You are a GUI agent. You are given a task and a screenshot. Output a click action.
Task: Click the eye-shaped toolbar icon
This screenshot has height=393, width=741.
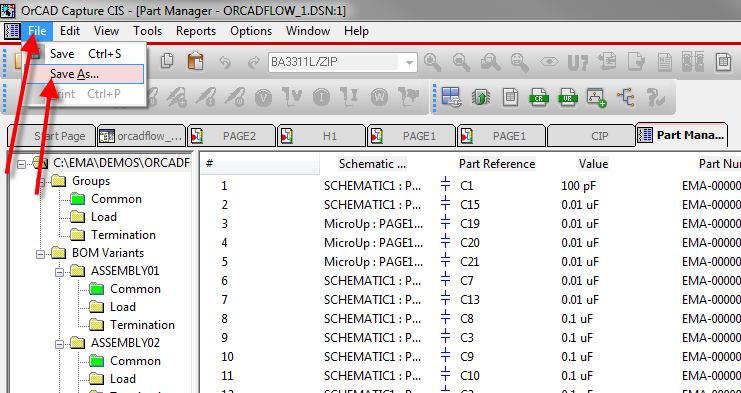548,62
